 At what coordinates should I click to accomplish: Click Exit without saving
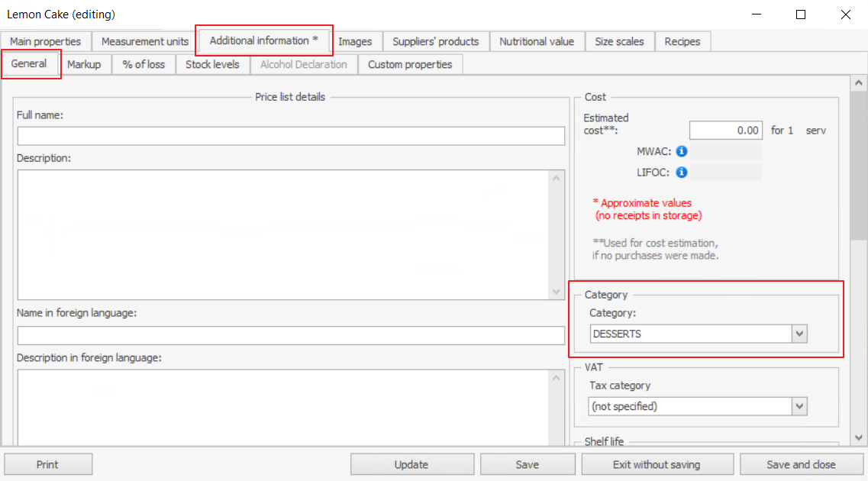pyautogui.click(x=657, y=464)
